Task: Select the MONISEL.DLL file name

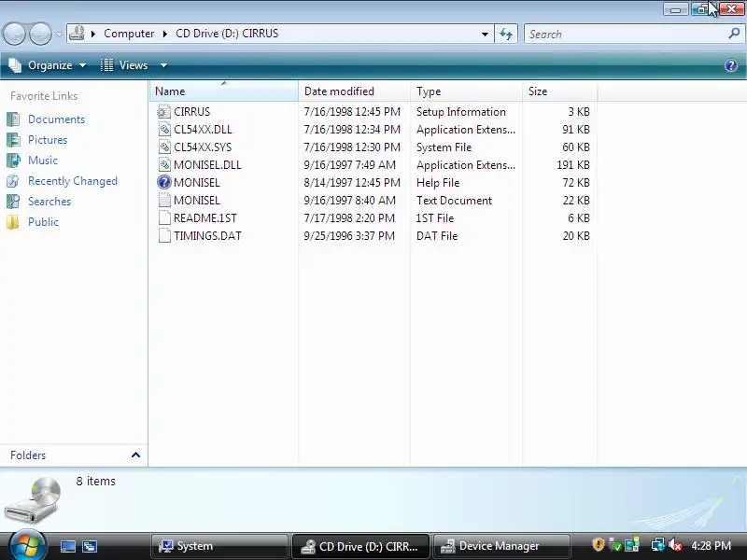Action: pyautogui.click(x=207, y=165)
